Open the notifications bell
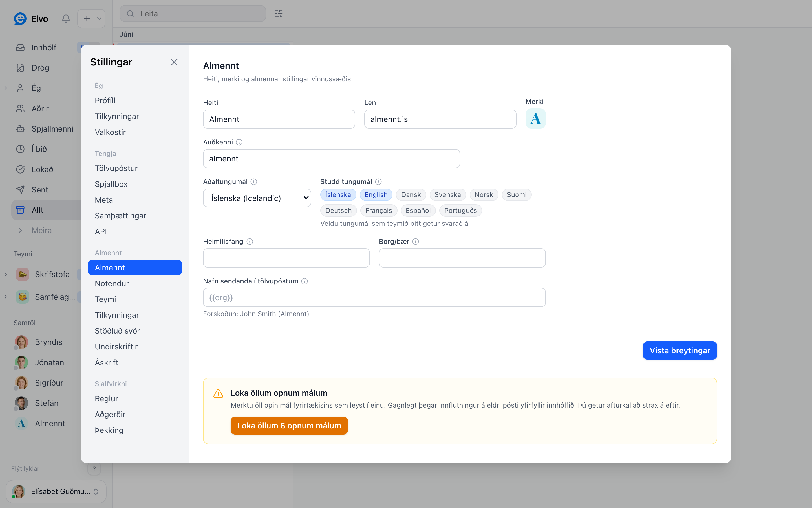Image resolution: width=812 pixels, height=508 pixels. [66, 18]
